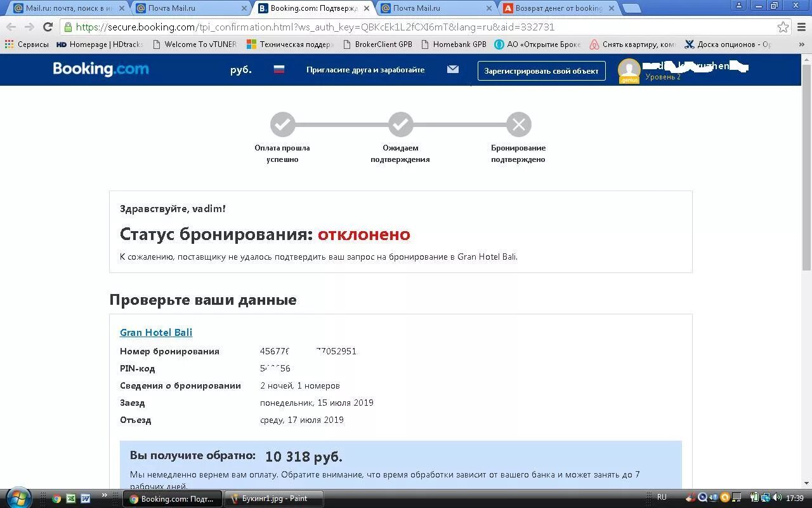This screenshot has width=812, height=508.
Task: Open the Сервисы apps bookmark
Action: (x=27, y=44)
